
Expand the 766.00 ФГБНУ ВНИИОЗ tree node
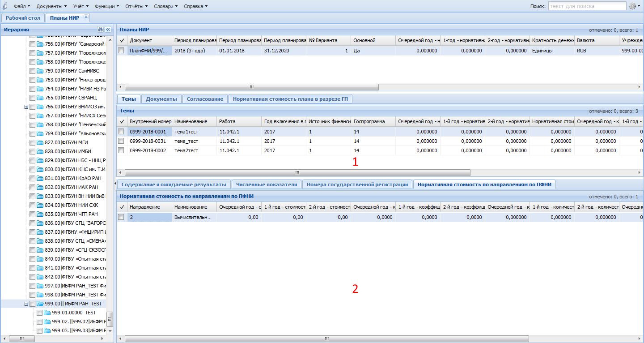tap(26, 107)
